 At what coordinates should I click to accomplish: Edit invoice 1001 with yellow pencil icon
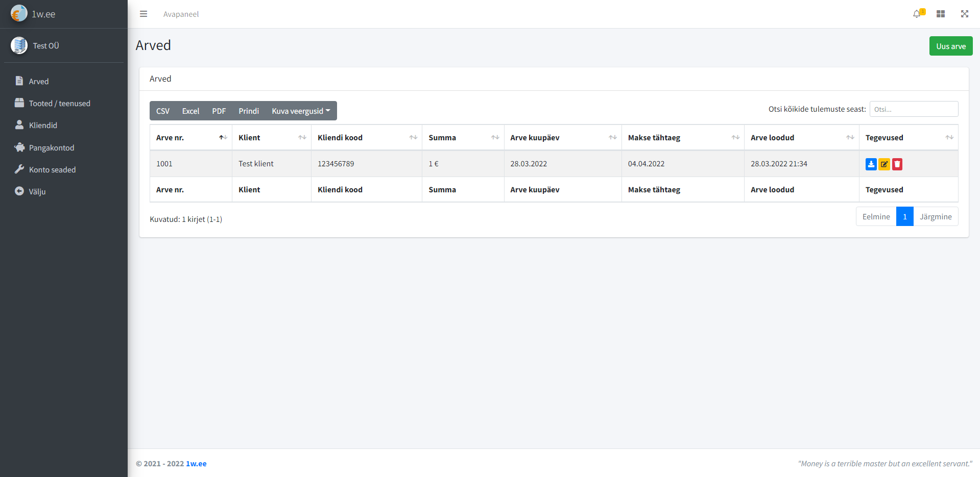pyautogui.click(x=884, y=164)
